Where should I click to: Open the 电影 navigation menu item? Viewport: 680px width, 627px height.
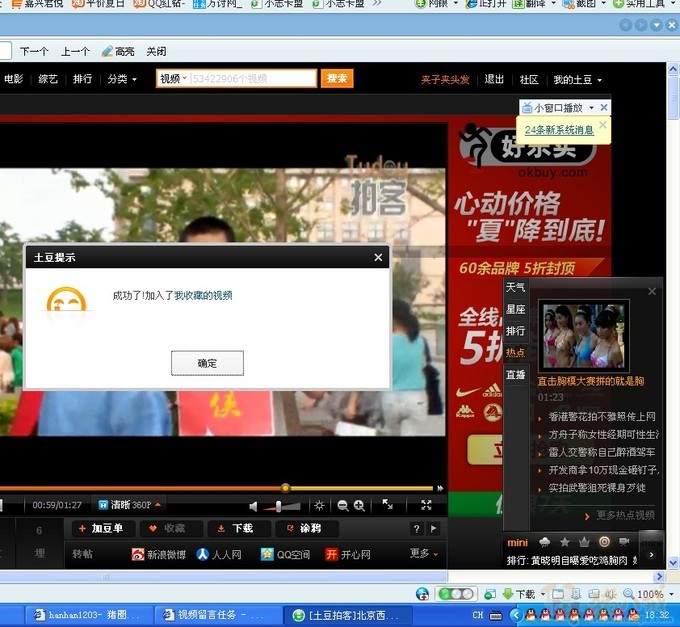(13, 79)
